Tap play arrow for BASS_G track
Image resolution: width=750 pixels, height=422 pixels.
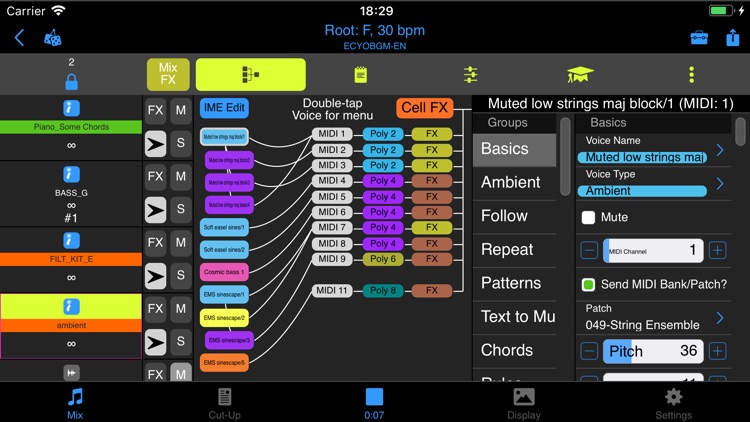tap(155, 210)
